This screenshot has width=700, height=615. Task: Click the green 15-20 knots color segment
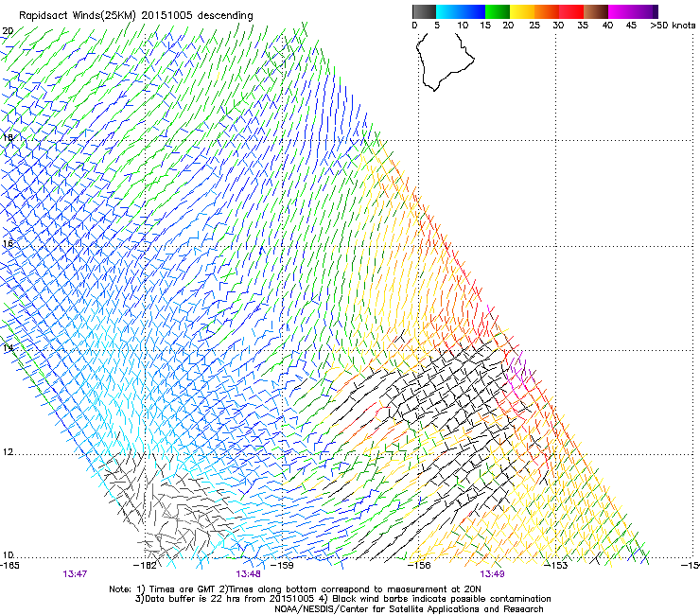(498, 11)
